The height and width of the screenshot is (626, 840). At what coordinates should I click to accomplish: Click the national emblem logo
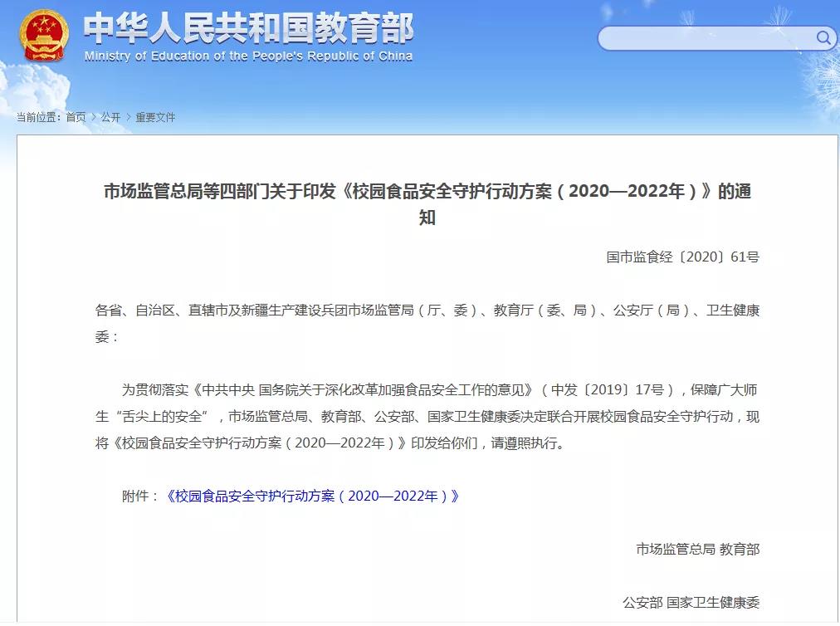(44, 35)
